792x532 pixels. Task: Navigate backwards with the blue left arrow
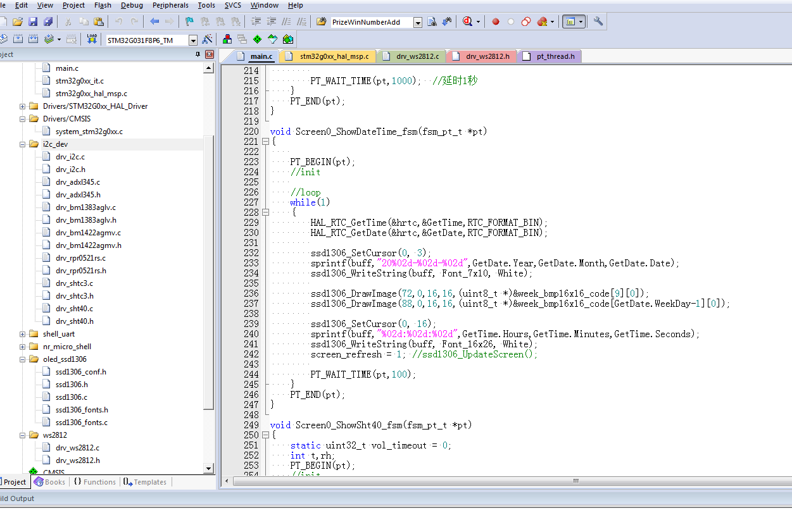154,22
